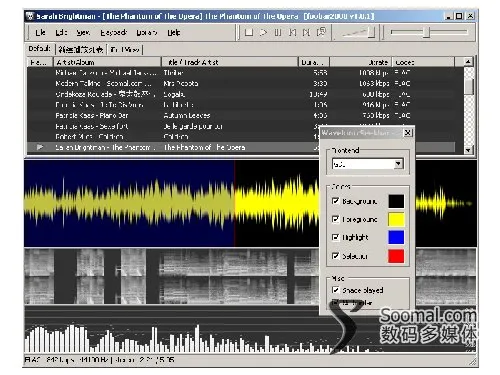Viewport: 500px width, 375px height.
Task: Open the Library menu
Action: 146,32
